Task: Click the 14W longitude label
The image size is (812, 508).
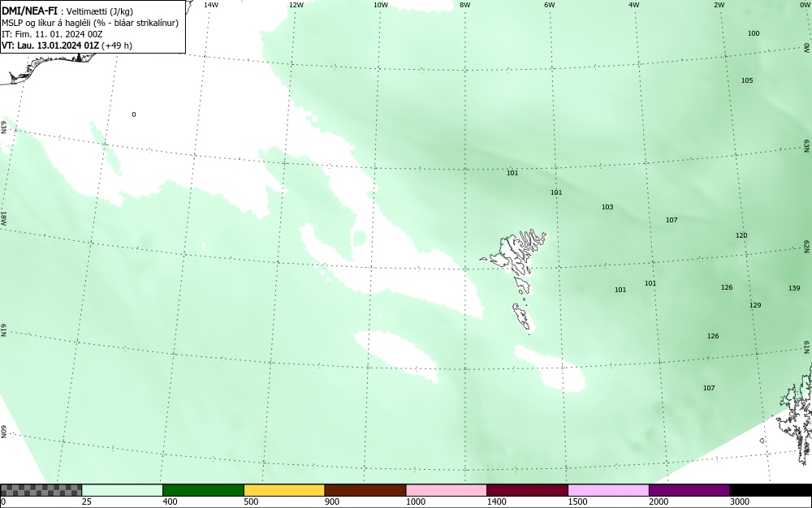Action: coord(211,5)
